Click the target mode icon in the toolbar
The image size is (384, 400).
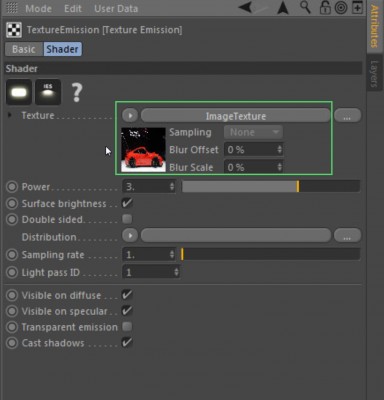click(x=341, y=8)
